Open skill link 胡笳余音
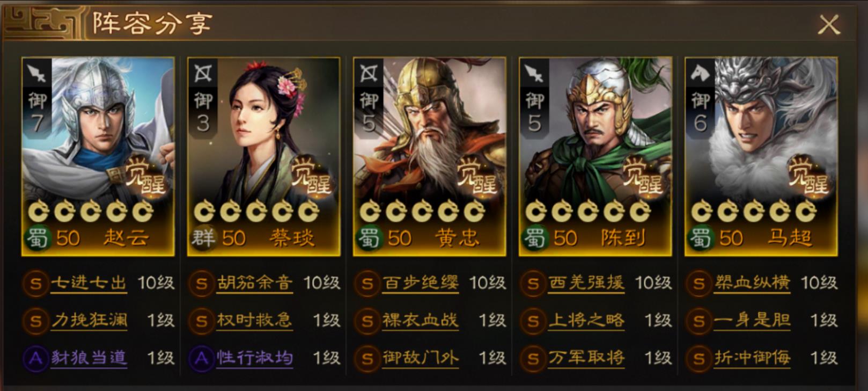868x391 pixels. 255,283
